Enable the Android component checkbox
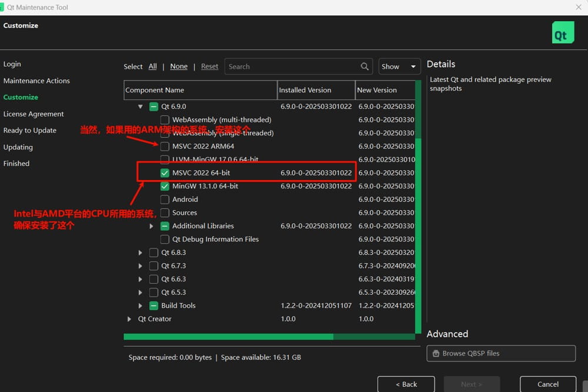This screenshot has height=392, width=588. [165, 200]
